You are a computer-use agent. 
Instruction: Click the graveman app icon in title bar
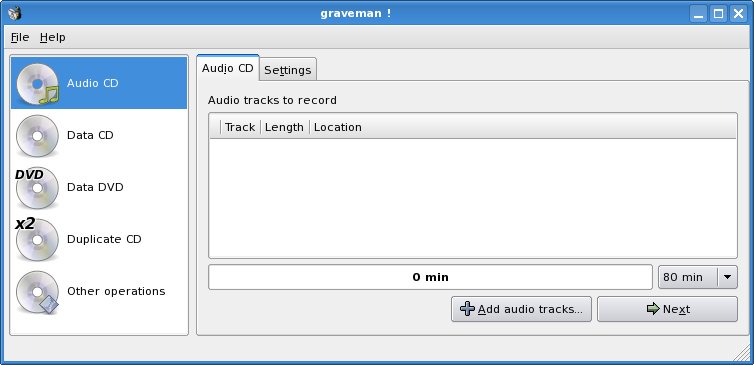tap(15, 13)
